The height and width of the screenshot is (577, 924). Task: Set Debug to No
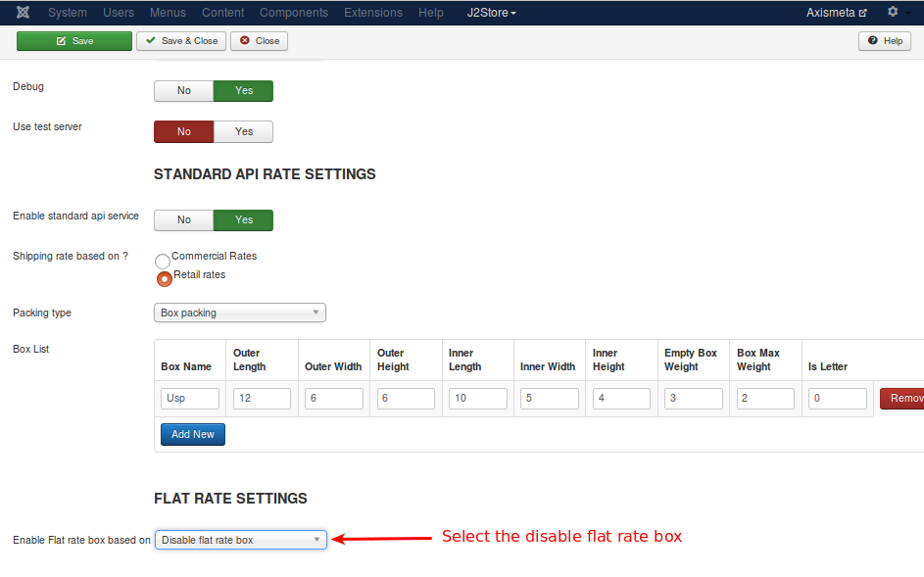click(x=184, y=91)
